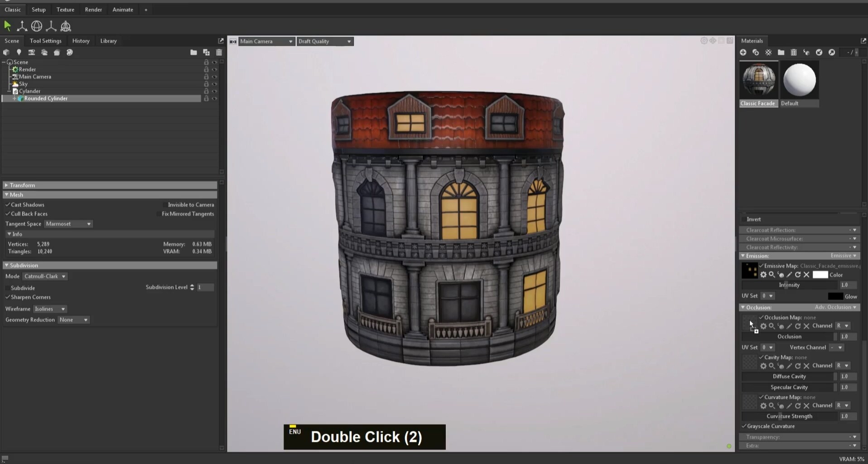Open Occlusion Map settings gear icon
The image size is (868, 464).
click(763, 326)
